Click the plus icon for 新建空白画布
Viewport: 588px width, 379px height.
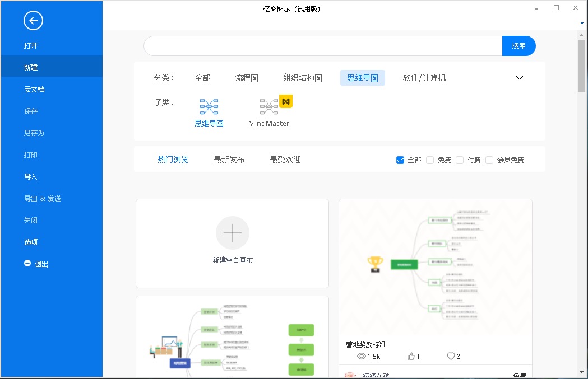[x=232, y=232]
